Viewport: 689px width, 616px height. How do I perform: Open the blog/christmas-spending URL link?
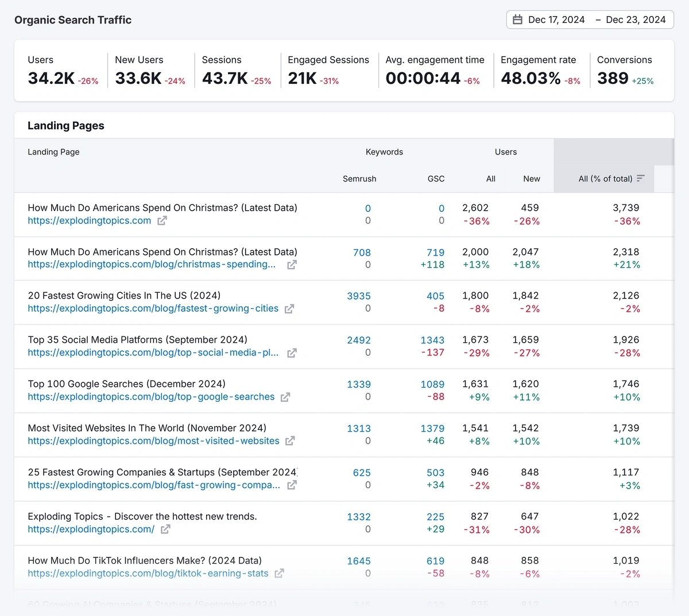coord(152,265)
